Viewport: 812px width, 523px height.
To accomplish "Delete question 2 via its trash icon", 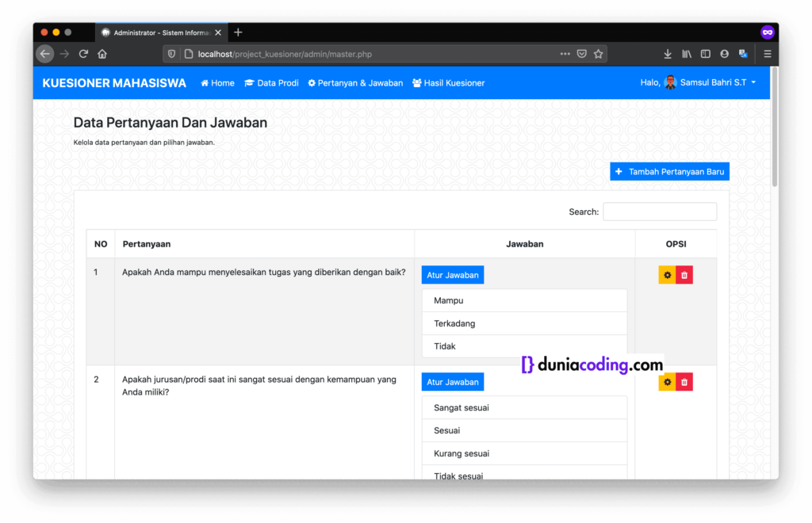I will tap(684, 381).
